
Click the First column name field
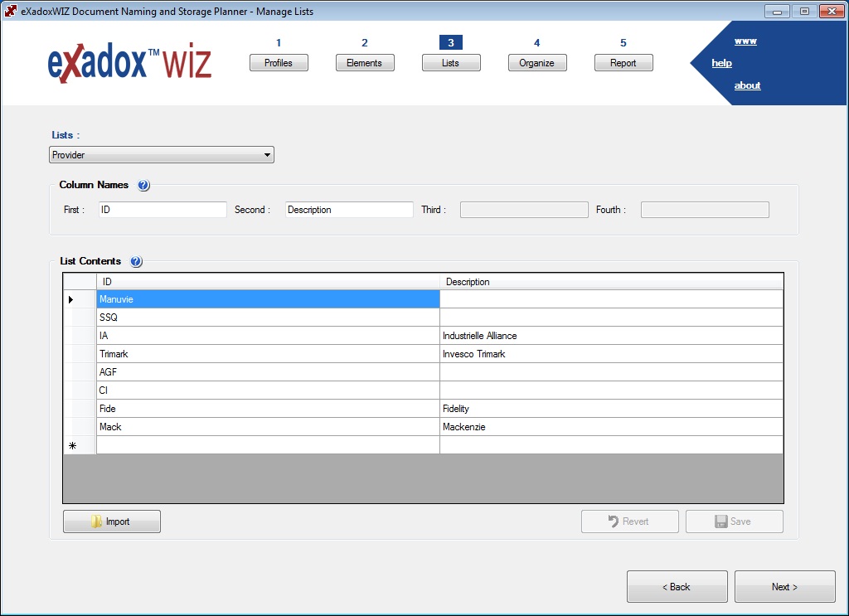(163, 211)
